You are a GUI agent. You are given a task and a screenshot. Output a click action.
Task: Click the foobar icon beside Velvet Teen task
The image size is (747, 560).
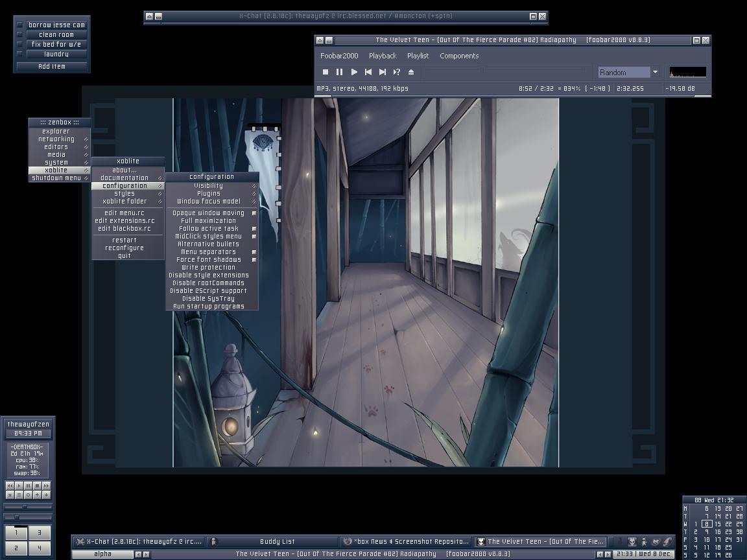[481, 541]
